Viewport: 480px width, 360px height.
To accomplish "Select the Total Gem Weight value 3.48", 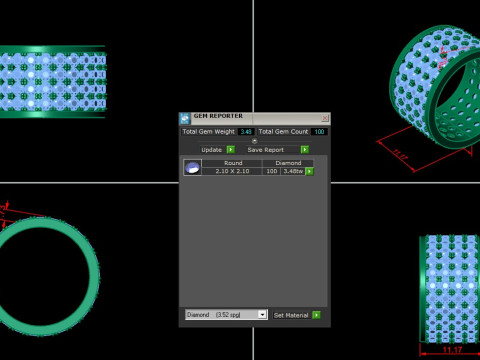I will (246, 132).
